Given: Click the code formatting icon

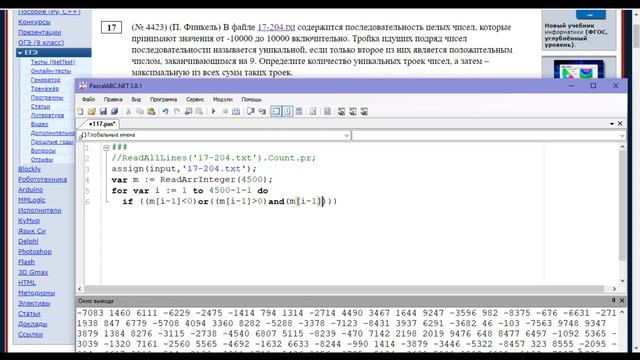Looking at the screenshot, I should (299, 111).
